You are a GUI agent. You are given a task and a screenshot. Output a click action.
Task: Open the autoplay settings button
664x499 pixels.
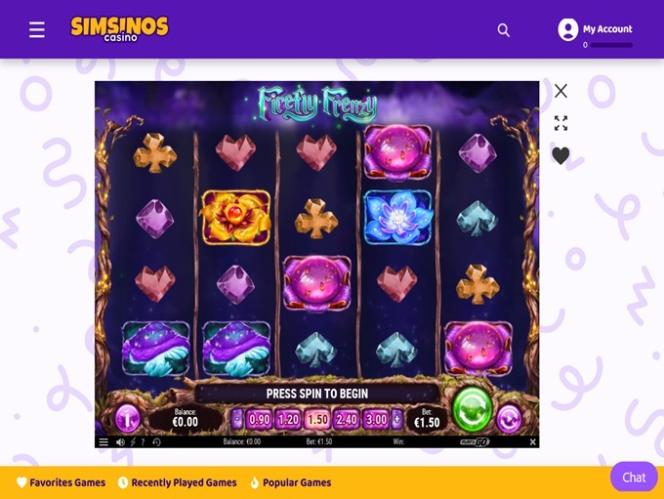pos(509,419)
